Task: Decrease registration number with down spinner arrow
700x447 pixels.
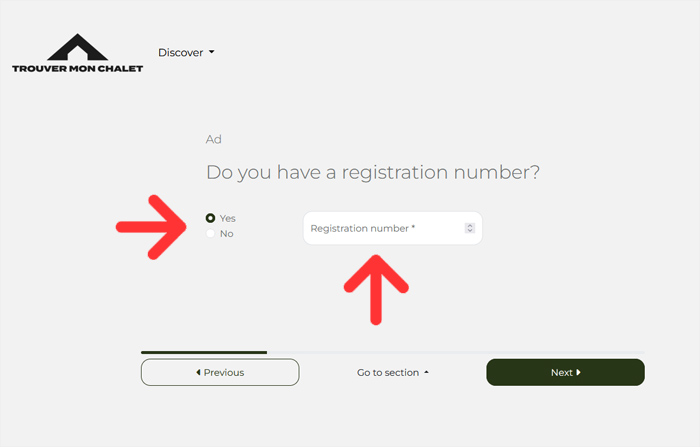Action: 470,231
